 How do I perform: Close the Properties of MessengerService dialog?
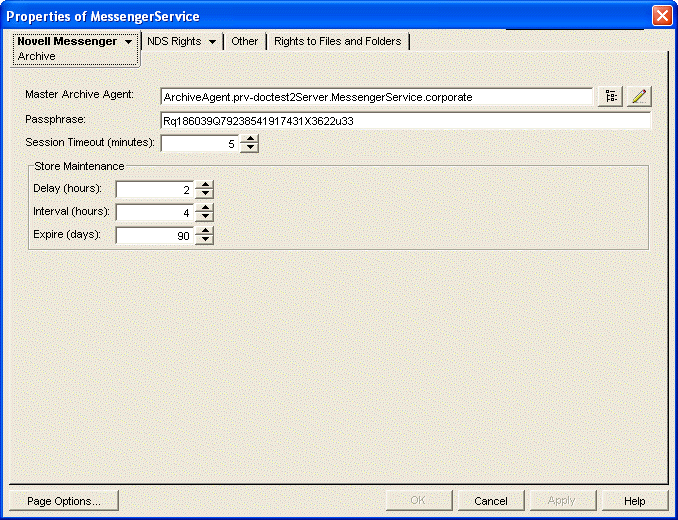(x=661, y=16)
